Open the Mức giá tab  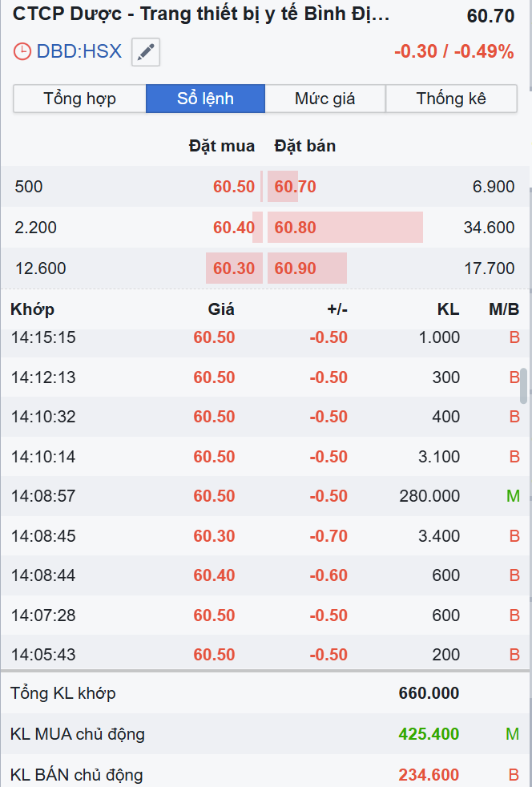pos(324,99)
